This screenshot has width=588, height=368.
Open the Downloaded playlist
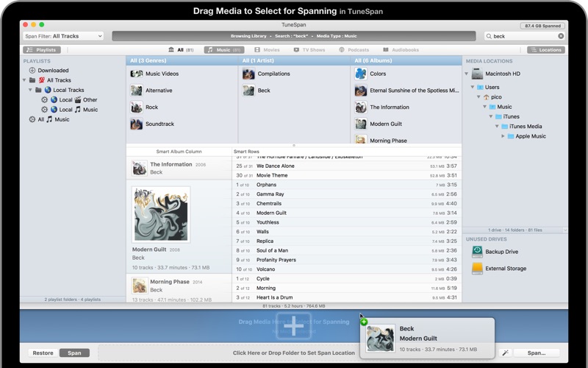click(x=49, y=70)
